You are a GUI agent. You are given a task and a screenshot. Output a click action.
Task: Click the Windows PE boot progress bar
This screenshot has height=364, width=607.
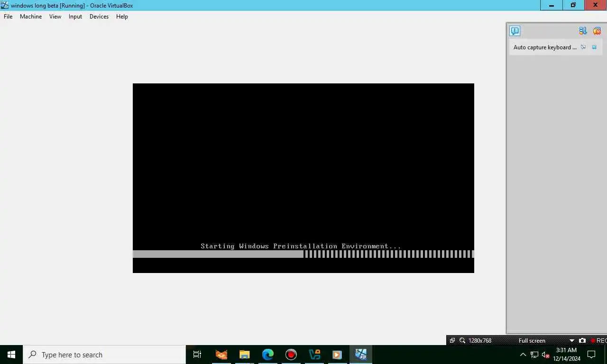[x=303, y=254]
